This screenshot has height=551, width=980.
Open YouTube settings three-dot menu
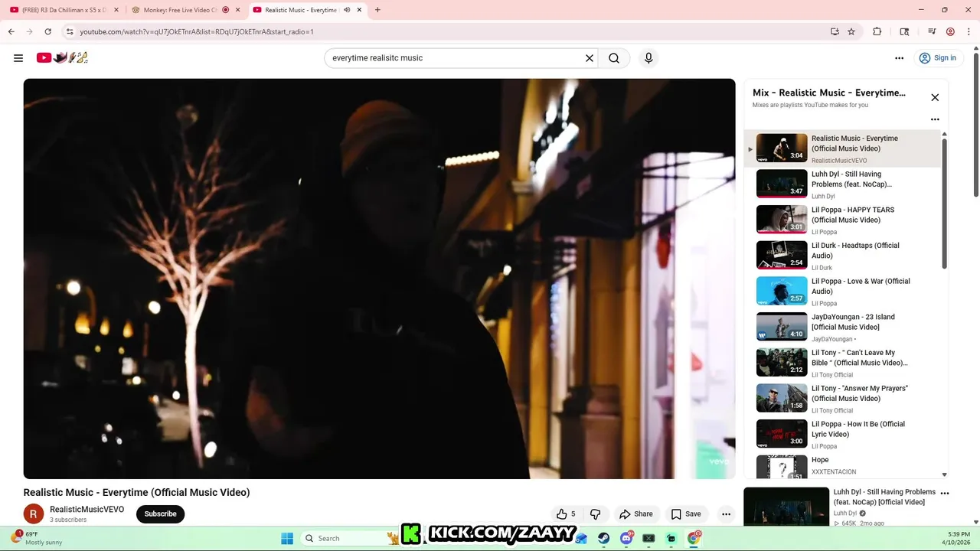coord(899,58)
